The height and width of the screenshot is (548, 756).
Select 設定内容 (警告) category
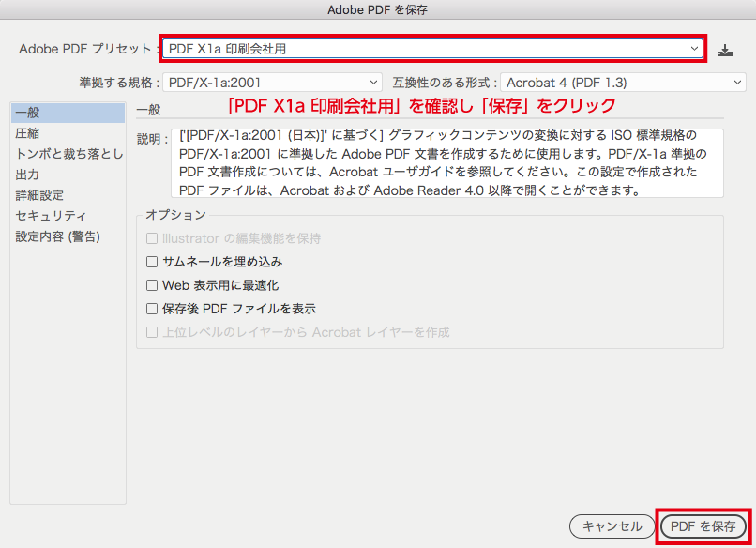click(x=68, y=236)
